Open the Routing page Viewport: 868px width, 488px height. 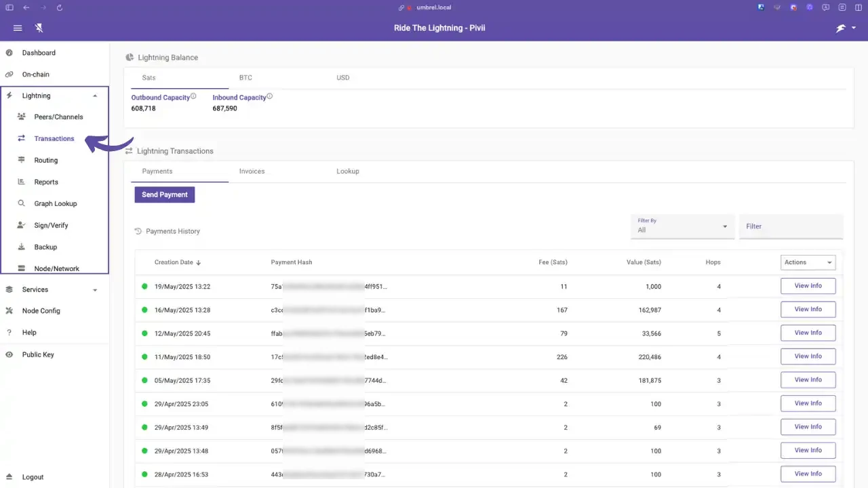tap(46, 161)
